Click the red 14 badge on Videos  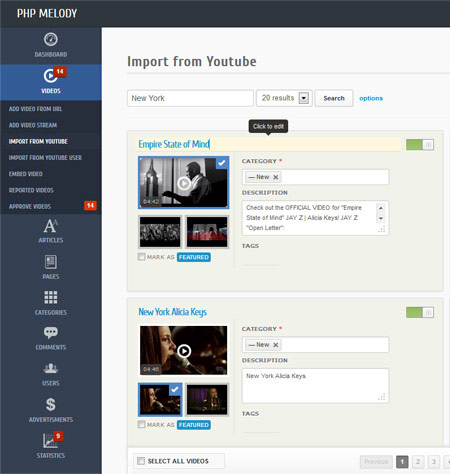click(x=60, y=71)
